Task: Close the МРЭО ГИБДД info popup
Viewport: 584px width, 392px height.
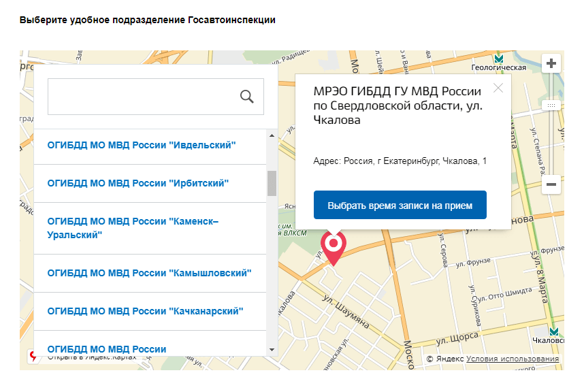Action: click(498, 88)
